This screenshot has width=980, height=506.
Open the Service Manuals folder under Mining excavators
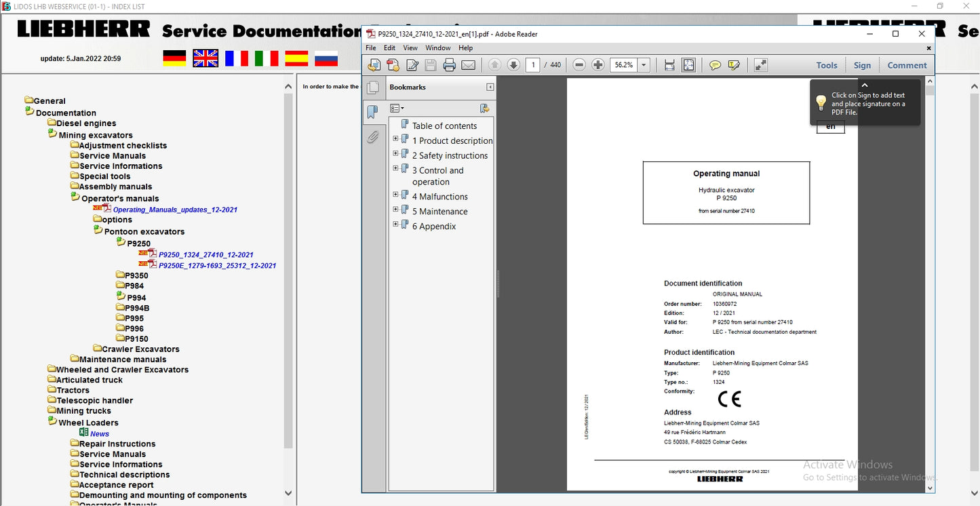click(x=113, y=156)
